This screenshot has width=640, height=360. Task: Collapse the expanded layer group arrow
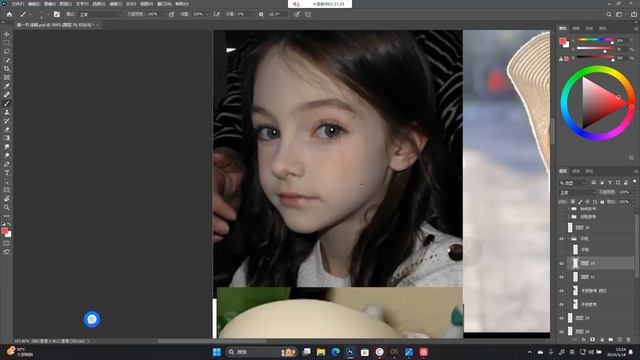(569, 238)
